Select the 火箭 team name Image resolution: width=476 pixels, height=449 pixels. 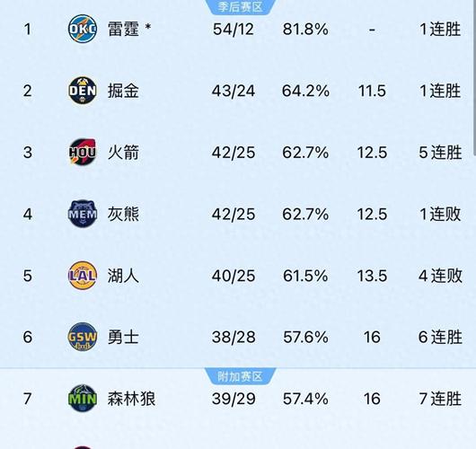point(123,153)
